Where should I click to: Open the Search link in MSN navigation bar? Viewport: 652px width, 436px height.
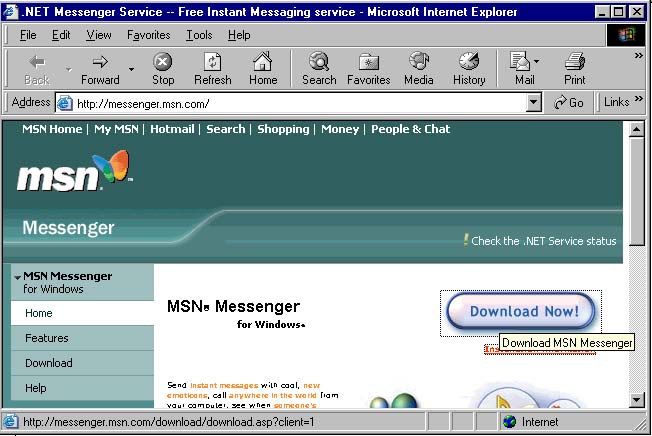coord(226,129)
